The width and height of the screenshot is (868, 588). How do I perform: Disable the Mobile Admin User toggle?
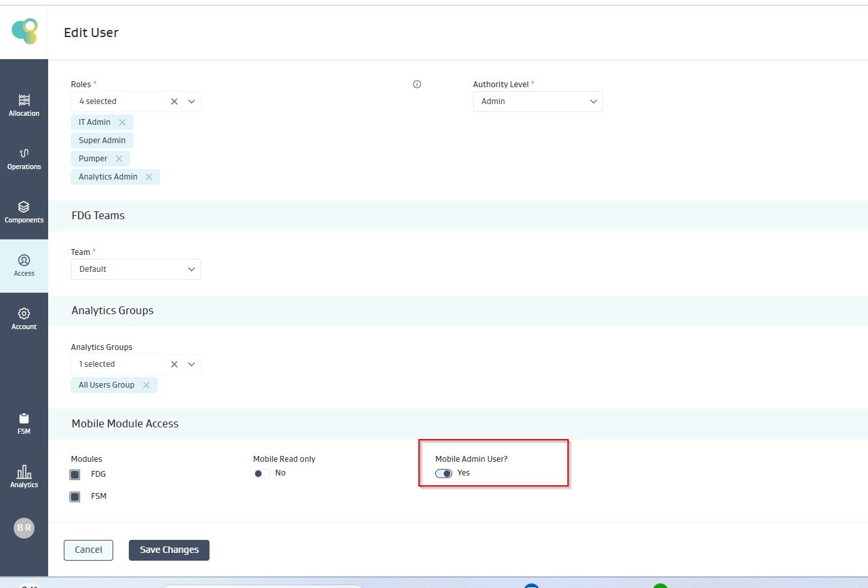pyautogui.click(x=444, y=474)
